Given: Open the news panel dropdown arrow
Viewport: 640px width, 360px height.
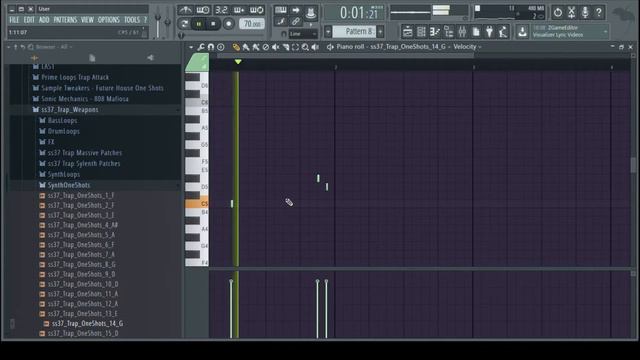Looking at the screenshot, I should 606,31.
